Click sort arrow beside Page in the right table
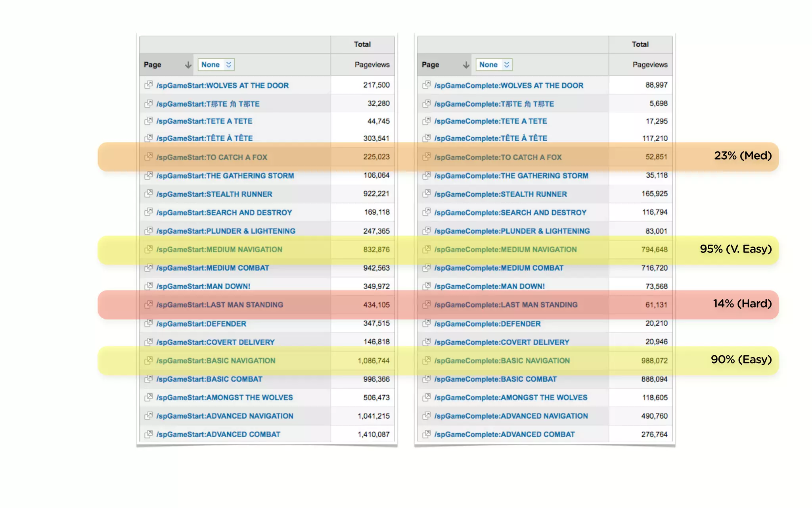The width and height of the screenshot is (812, 508). [466, 65]
